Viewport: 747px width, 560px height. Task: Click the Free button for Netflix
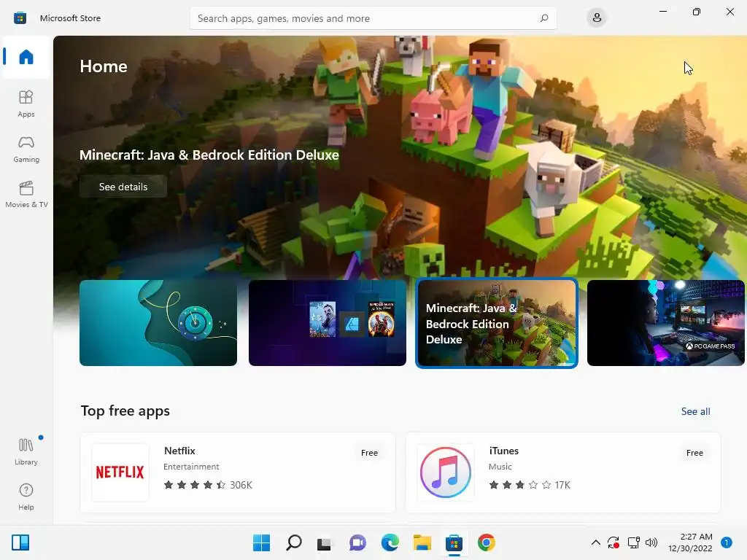click(369, 453)
